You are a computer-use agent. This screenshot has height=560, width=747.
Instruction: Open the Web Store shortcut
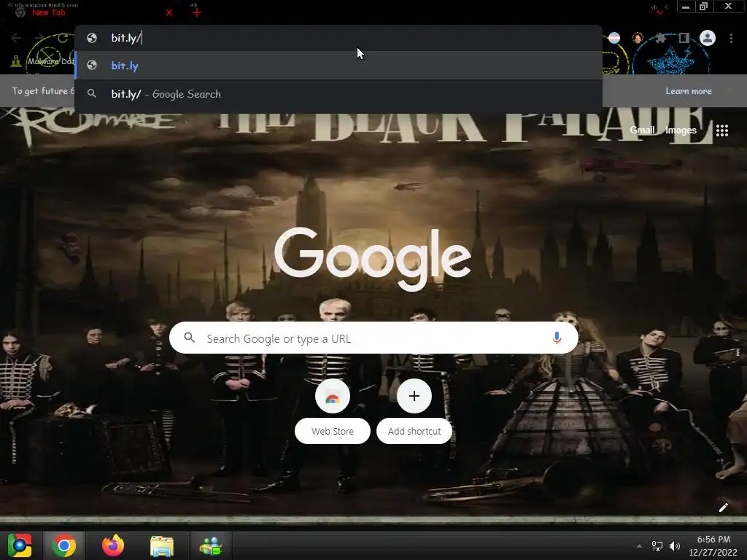[x=333, y=411]
